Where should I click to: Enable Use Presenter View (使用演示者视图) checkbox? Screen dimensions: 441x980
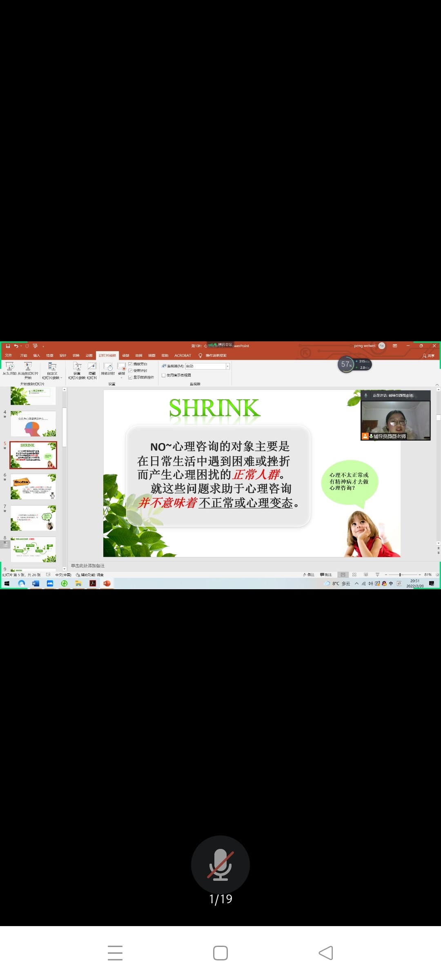click(x=164, y=375)
